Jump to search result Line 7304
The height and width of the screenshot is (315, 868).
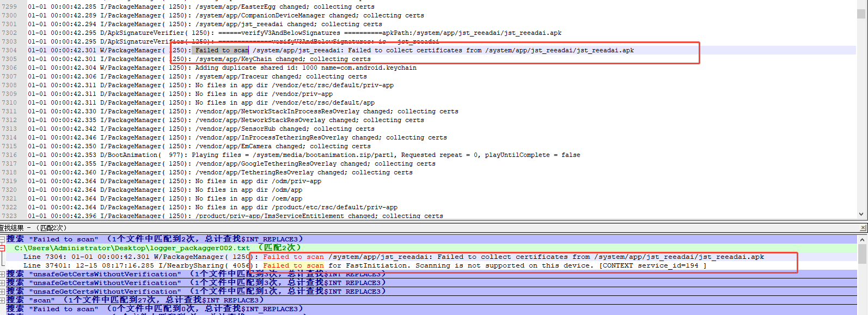pyautogui.click(x=394, y=257)
